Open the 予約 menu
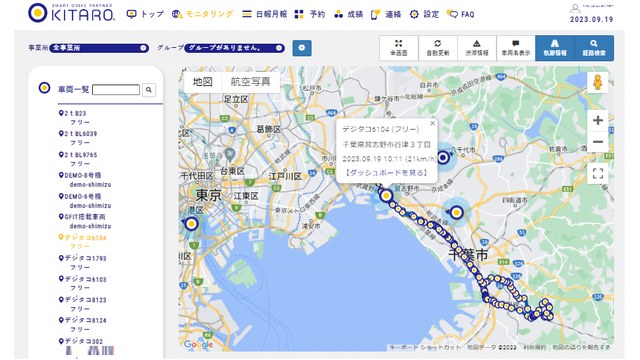This screenshot has height=360, width=640. point(310,14)
